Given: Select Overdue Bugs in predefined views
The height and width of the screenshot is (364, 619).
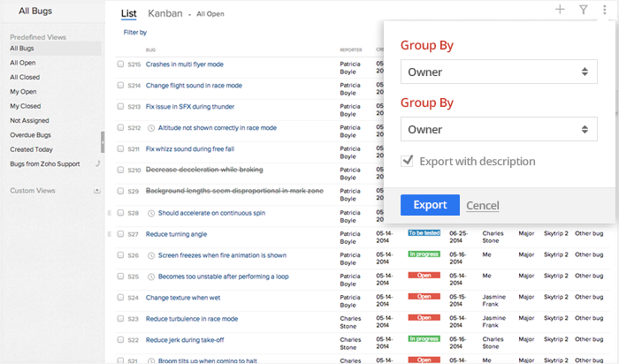Looking at the screenshot, I should click(31, 135).
